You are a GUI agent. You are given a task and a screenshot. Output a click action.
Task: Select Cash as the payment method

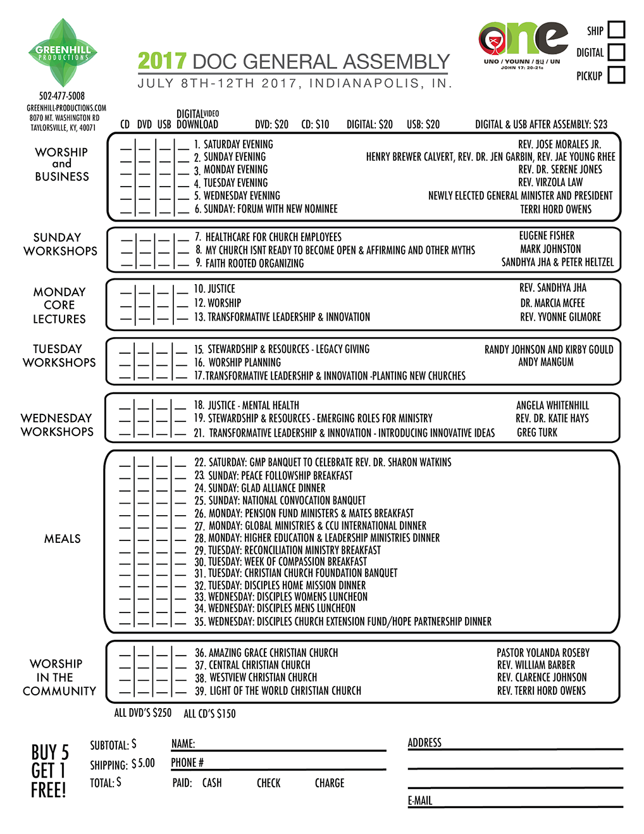(x=211, y=783)
